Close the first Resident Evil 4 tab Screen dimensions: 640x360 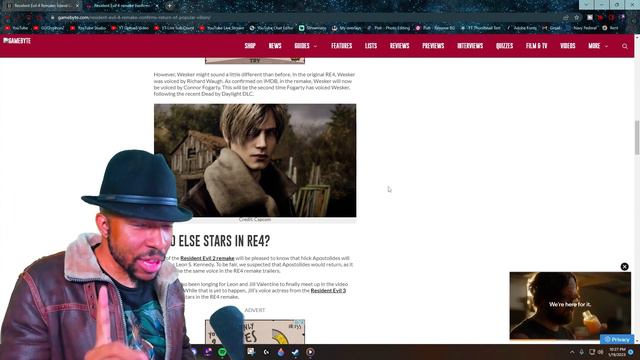(x=77, y=6)
